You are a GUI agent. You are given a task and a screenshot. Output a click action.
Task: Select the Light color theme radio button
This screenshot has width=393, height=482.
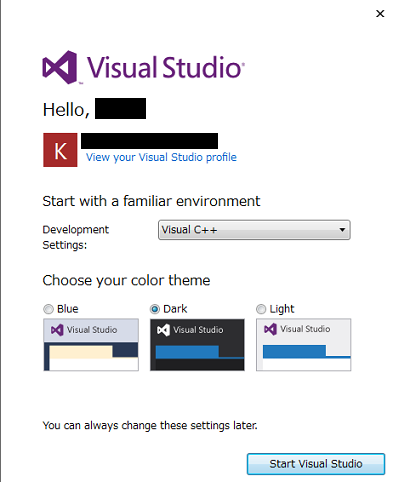pos(261,309)
